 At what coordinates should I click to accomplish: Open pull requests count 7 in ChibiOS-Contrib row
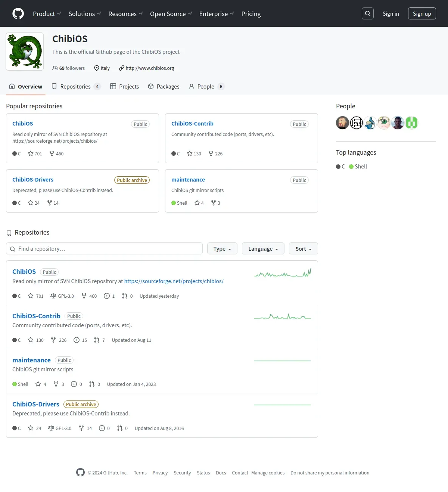(99, 340)
